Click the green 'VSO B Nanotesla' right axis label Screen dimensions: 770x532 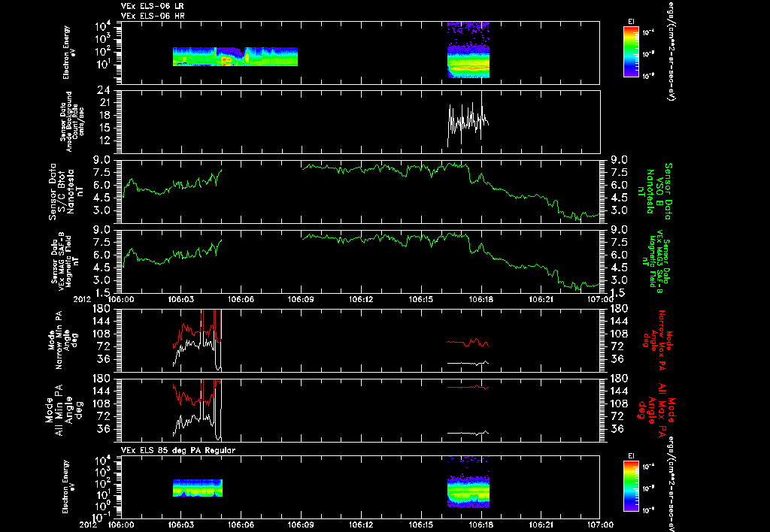click(653, 192)
